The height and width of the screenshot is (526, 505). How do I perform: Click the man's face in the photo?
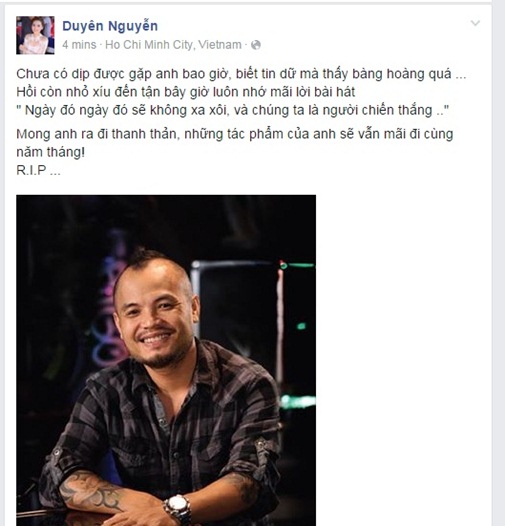[x=156, y=319]
